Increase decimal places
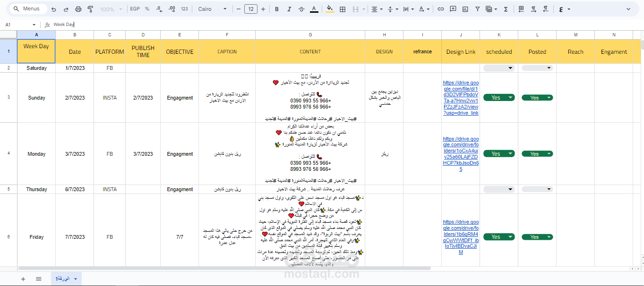The image size is (644, 286). (172, 9)
